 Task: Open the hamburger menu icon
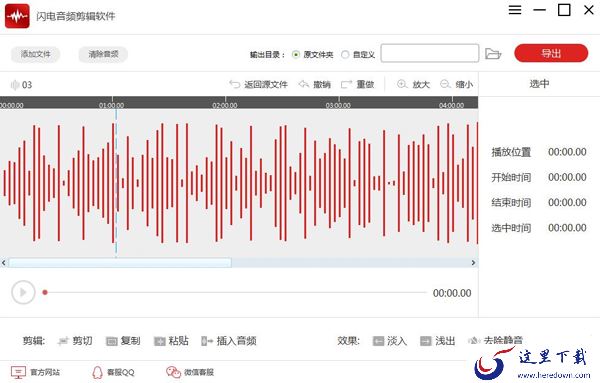(x=515, y=10)
